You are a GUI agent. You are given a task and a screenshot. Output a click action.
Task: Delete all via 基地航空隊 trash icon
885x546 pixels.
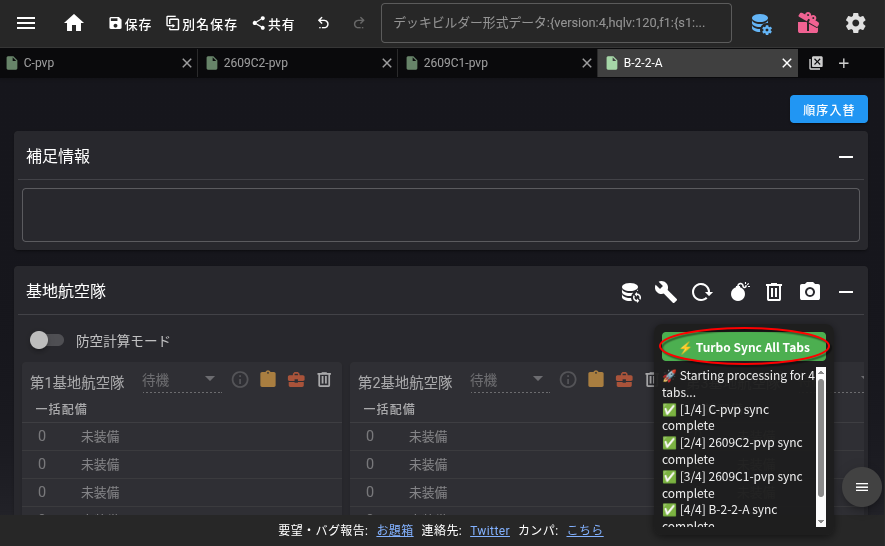[x=774, y=292]
